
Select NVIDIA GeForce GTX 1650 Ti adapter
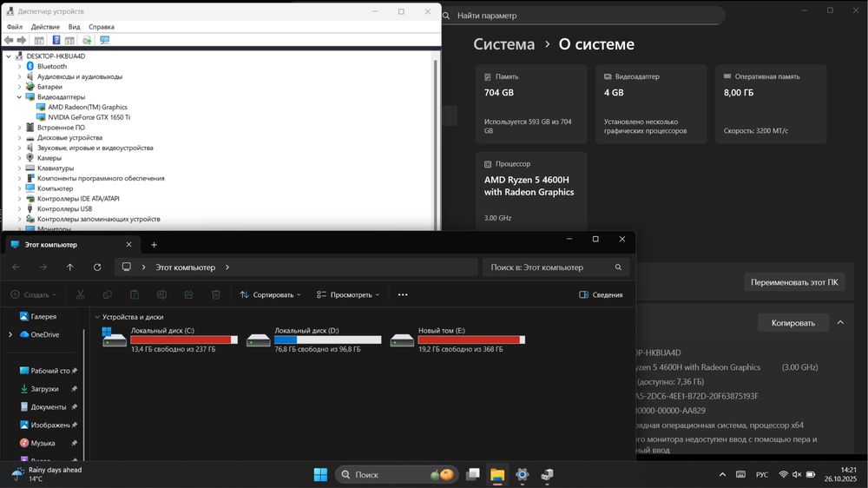coord(89,117)
